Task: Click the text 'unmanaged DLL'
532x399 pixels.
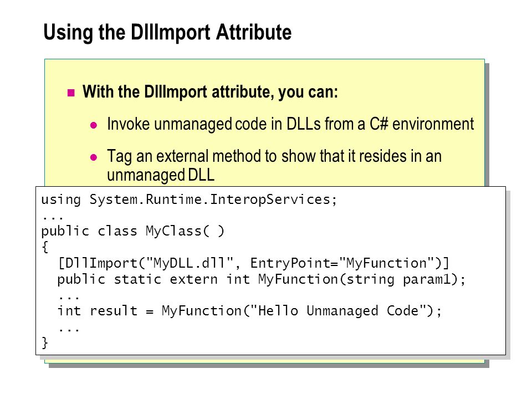Action: (161, 175)
